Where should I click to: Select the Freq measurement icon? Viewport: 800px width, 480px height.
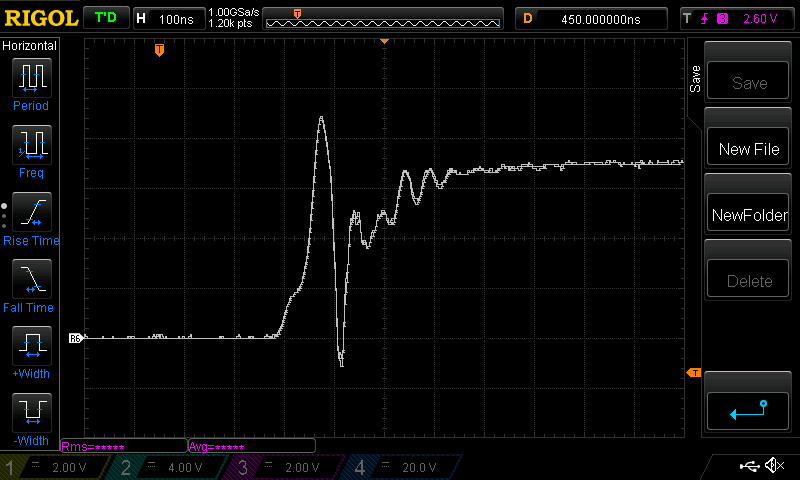(31, 146)
